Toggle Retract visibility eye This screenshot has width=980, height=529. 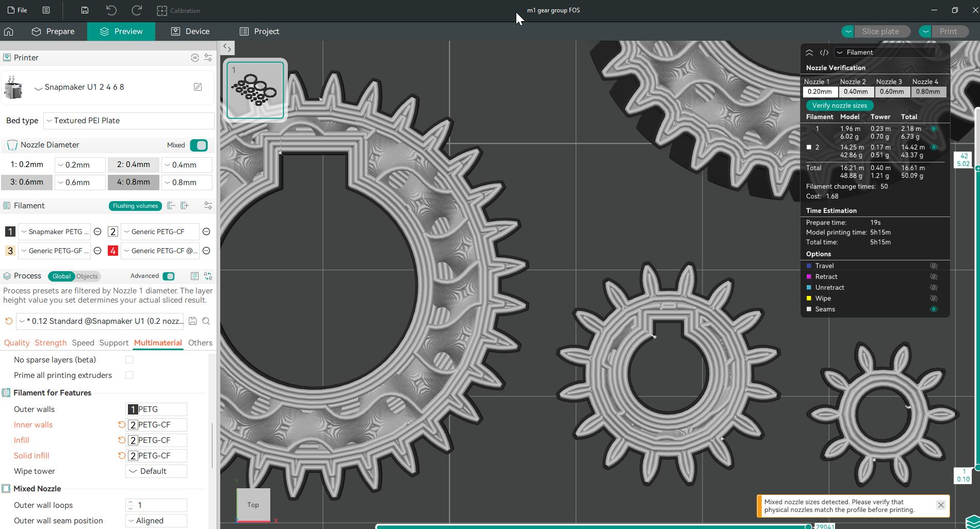934,277
